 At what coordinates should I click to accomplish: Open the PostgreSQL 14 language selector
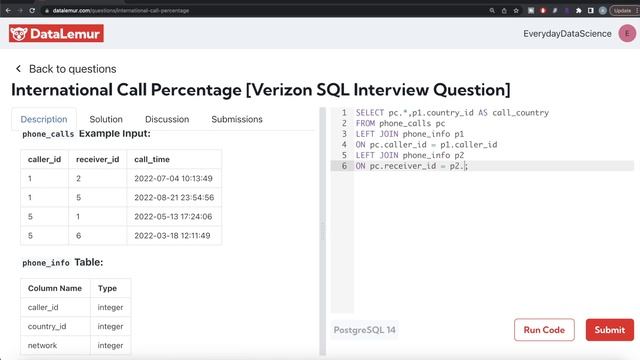click(364, 330)
